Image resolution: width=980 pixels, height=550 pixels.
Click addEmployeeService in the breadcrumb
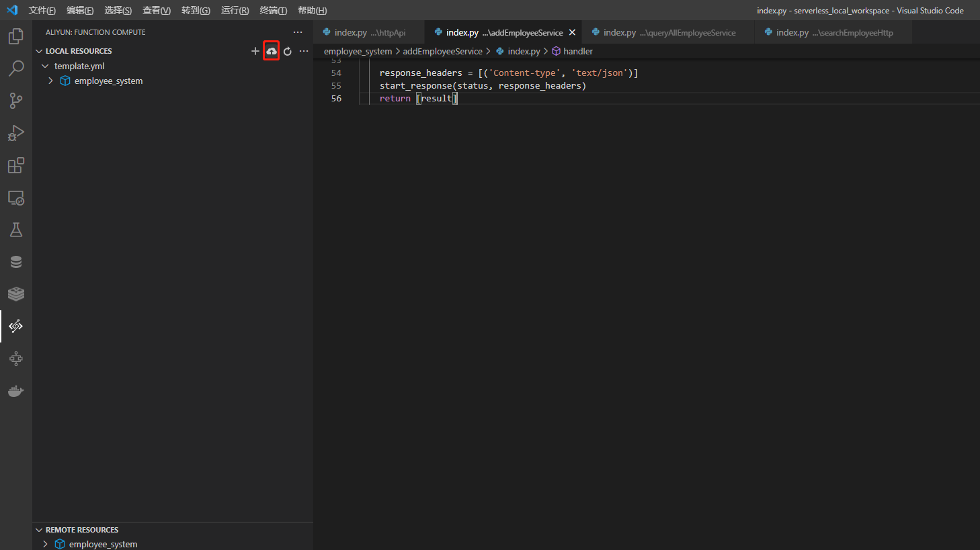click(442, 51)
